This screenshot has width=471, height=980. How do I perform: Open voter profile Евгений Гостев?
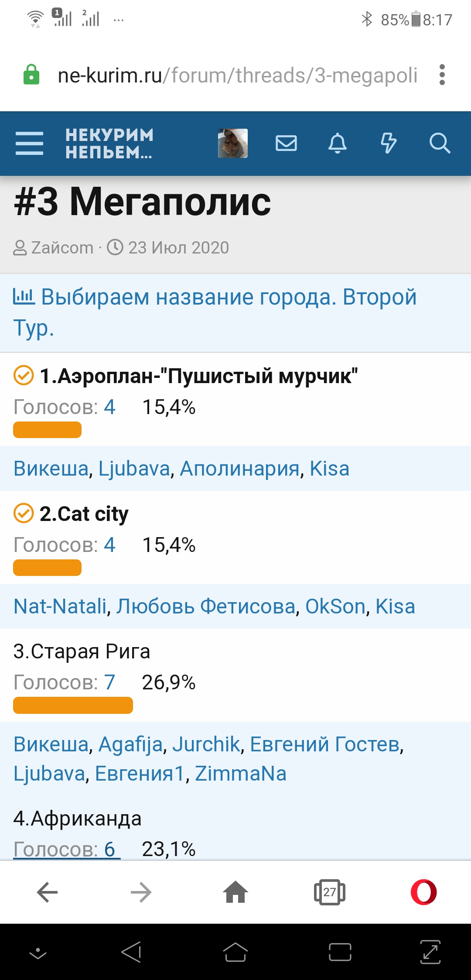click(325, 744)
